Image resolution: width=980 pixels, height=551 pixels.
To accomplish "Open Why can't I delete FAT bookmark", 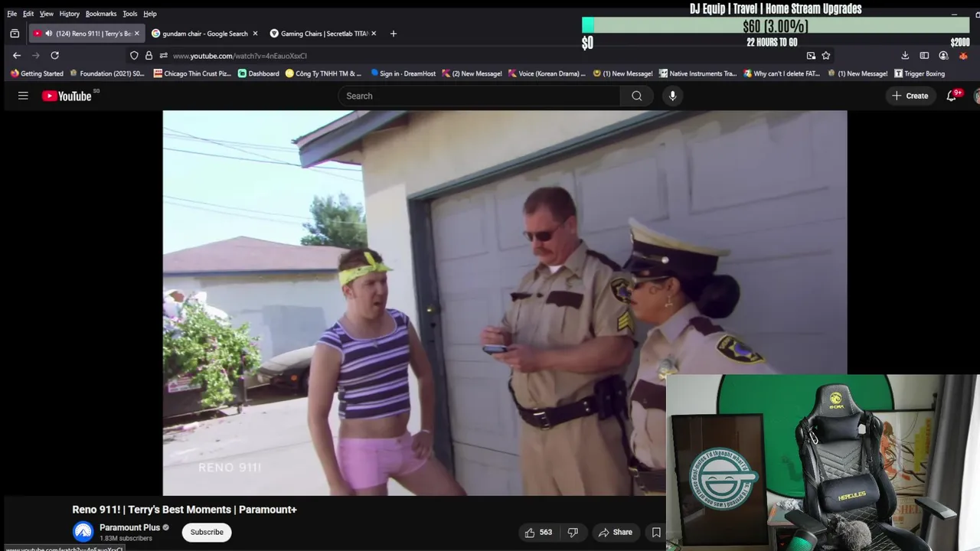I will click(781, 73).
